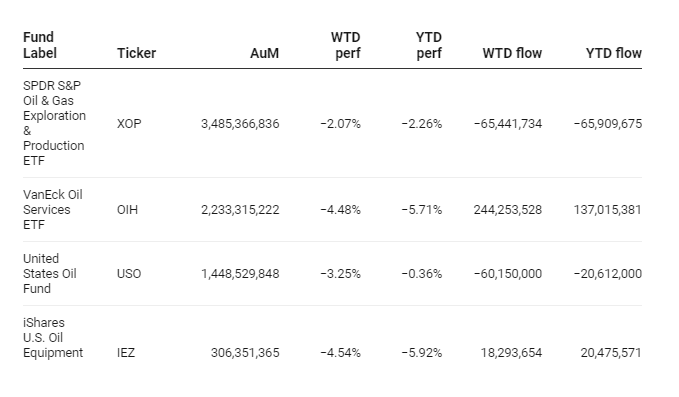Select the USO ticker cell

pos(129,274)
